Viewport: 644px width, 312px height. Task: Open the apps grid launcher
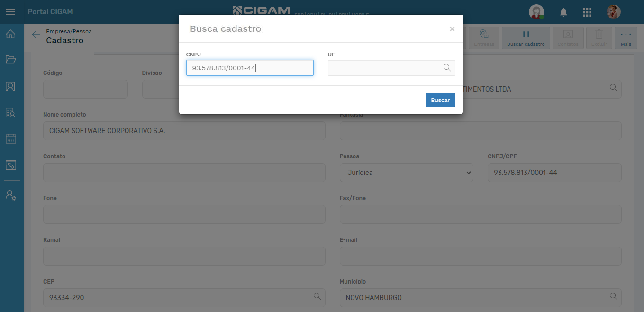click(x=587, y=12)
